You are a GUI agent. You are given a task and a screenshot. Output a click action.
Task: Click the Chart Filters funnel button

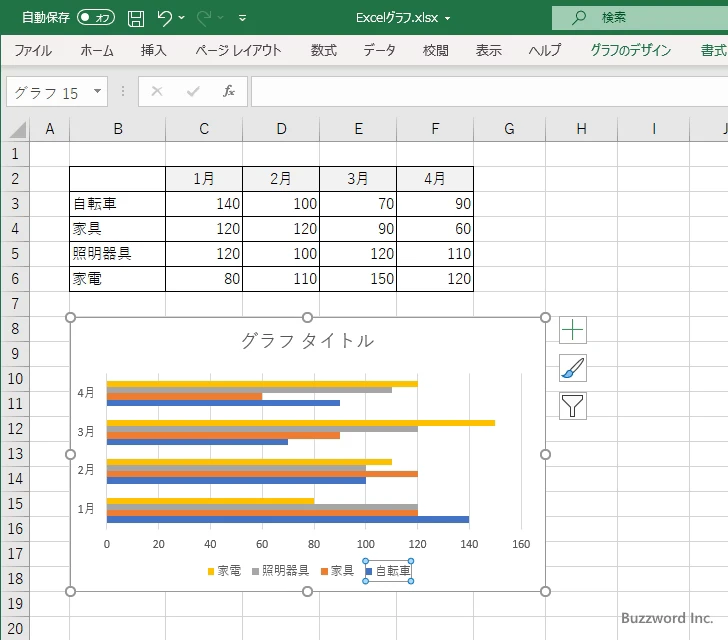(572, 406)
